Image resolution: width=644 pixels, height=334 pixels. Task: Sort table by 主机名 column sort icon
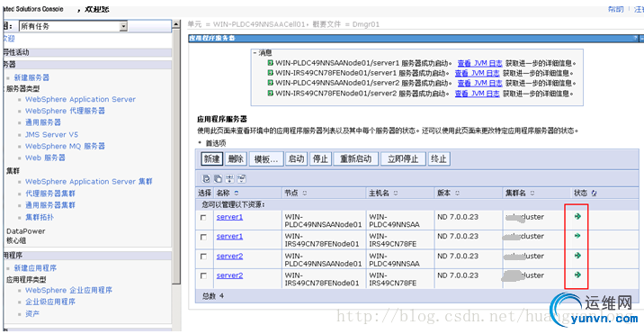coord(395,193)
